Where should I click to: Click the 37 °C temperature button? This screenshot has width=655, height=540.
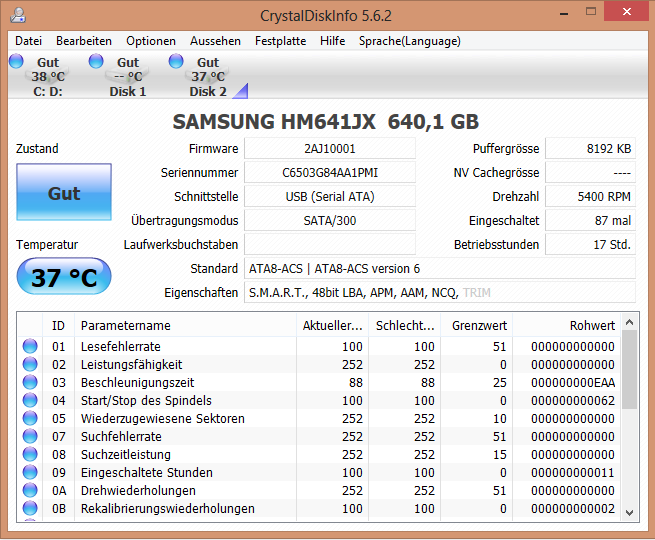pos(64,276)
